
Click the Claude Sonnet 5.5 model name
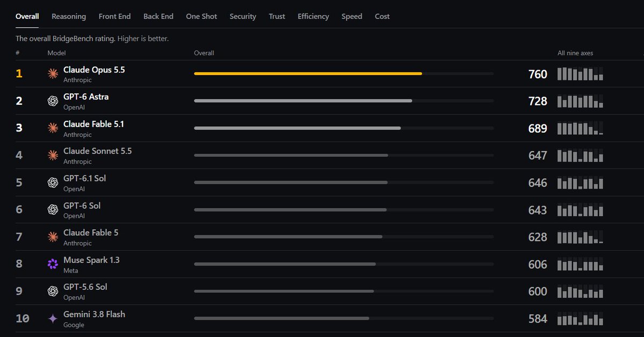coord(97,151)
